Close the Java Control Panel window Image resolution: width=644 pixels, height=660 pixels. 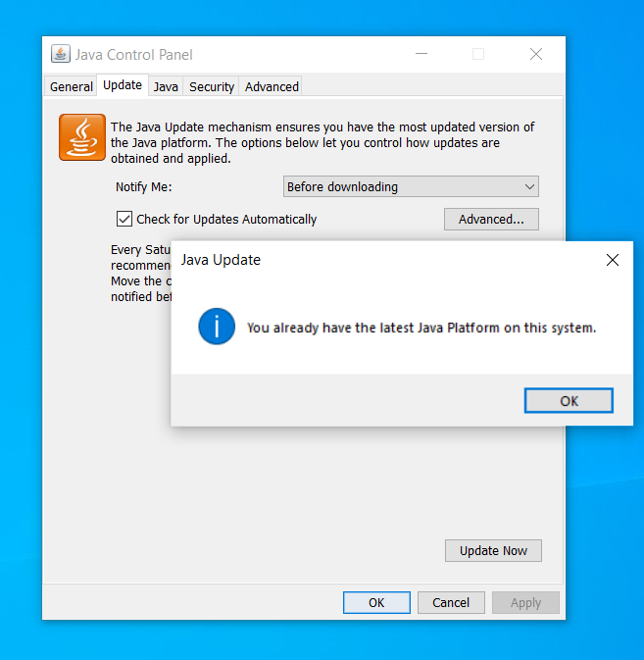point(536,54)
